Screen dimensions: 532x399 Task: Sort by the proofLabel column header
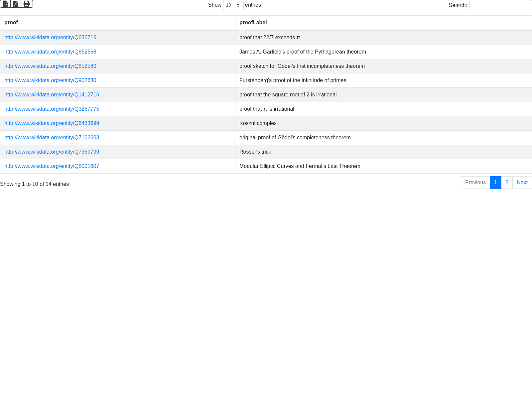coord(253,23)
